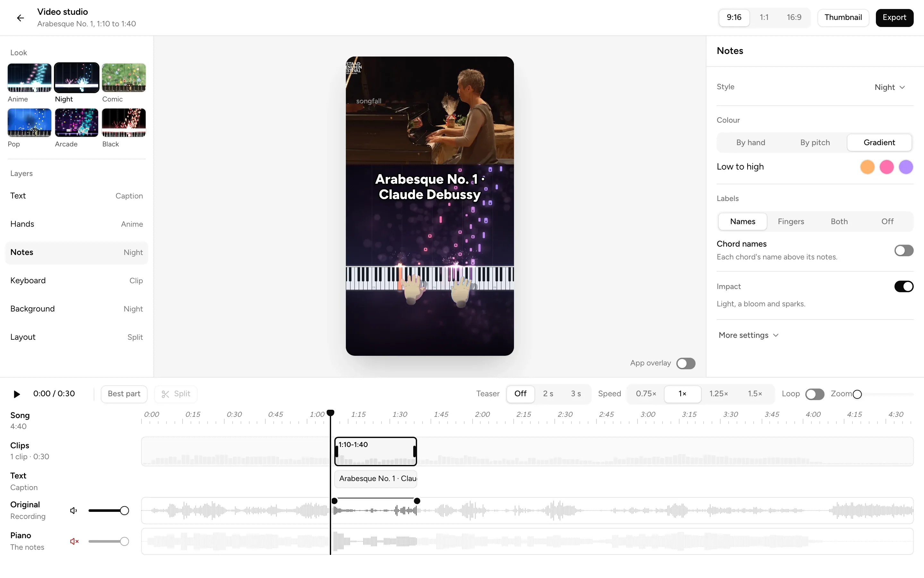Select the 1:10-1:40 clip on timeline

click(x=375, y=451)
